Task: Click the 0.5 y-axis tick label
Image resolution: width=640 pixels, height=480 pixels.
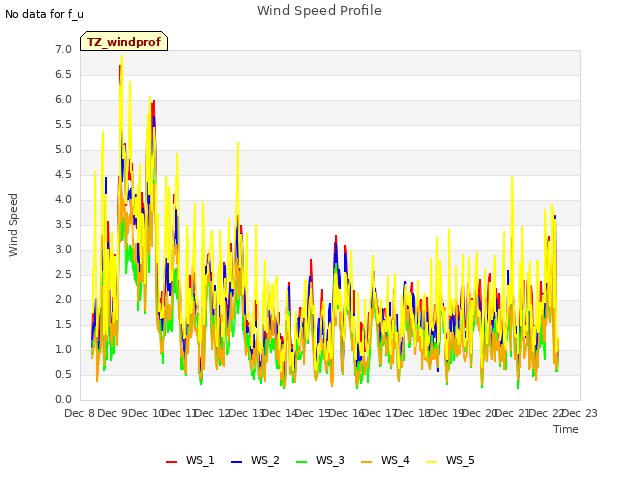Action: (63, 375)
